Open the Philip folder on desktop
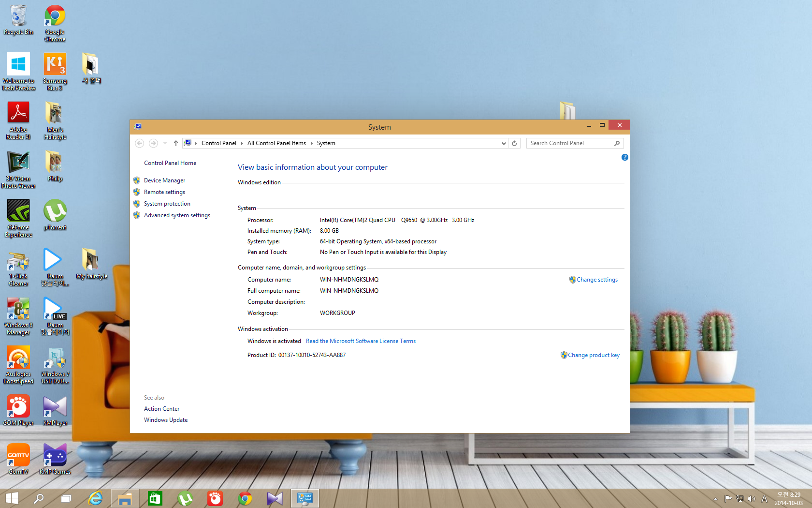The width and height of the screenshot is (812, 508). tap(55, 166)
